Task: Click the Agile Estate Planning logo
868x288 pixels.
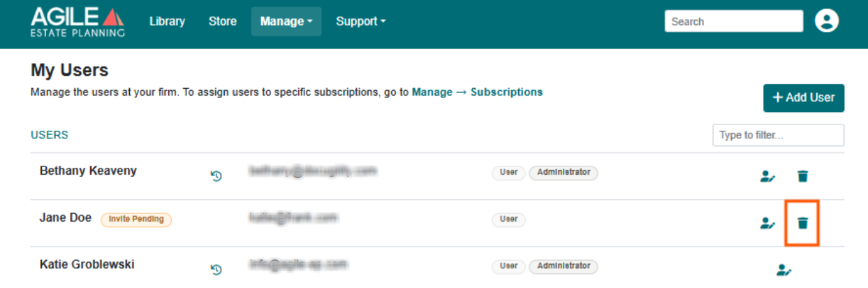Action: click(x=78, y=22)
